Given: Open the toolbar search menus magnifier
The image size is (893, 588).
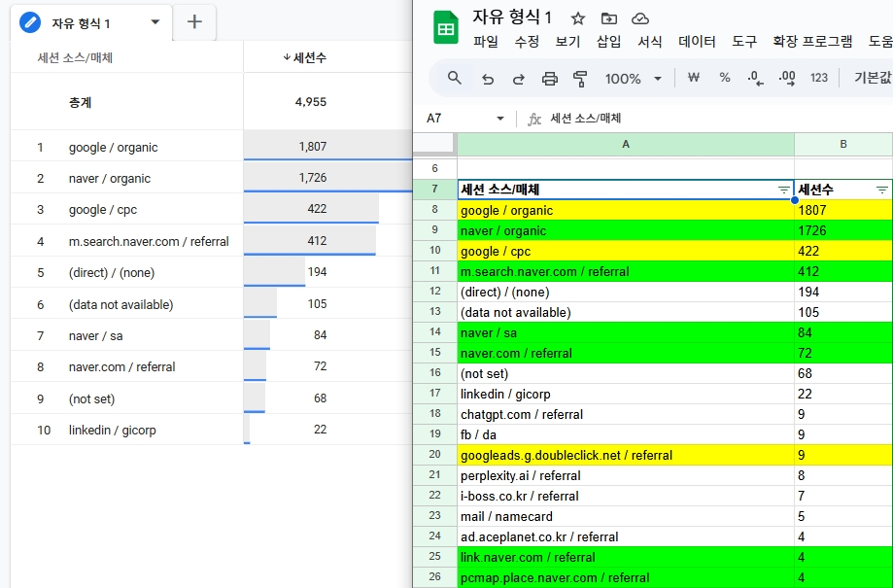Looking at the screenshot, I should [x=454, y=78].
